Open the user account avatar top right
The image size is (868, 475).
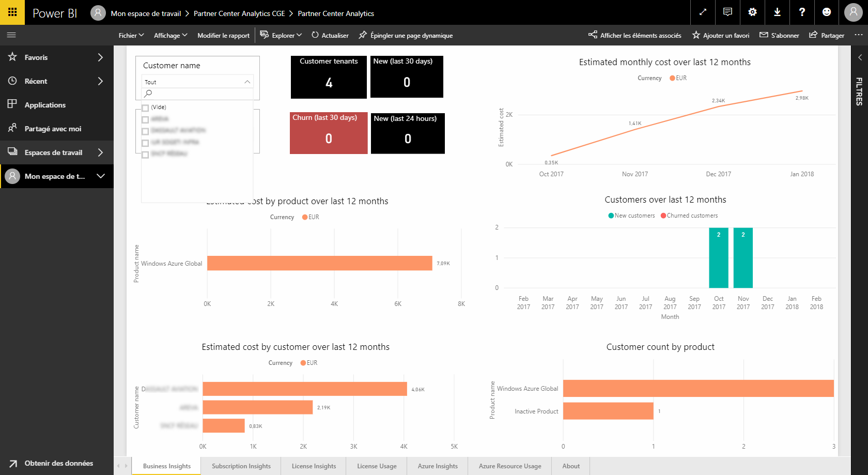coord(854,12)
